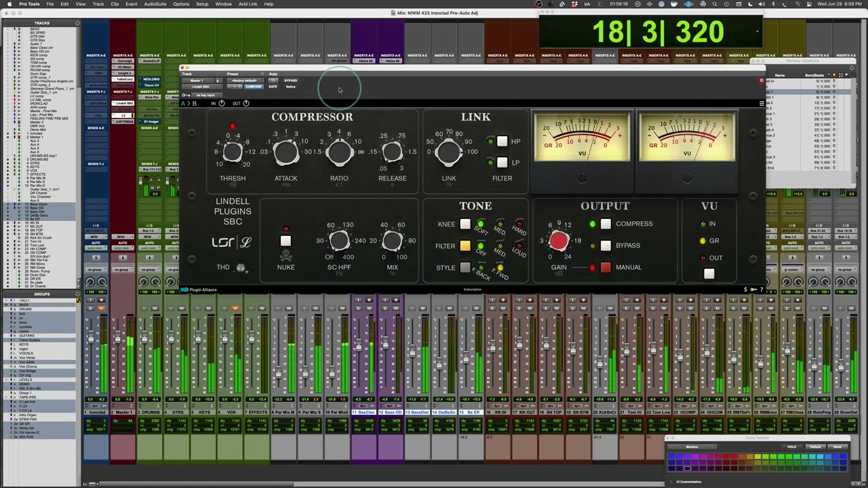Open the Lindell SBC plug-in selector dropdown
The width and height of the screenshot is (868, 488).
[x=201, y=87]
